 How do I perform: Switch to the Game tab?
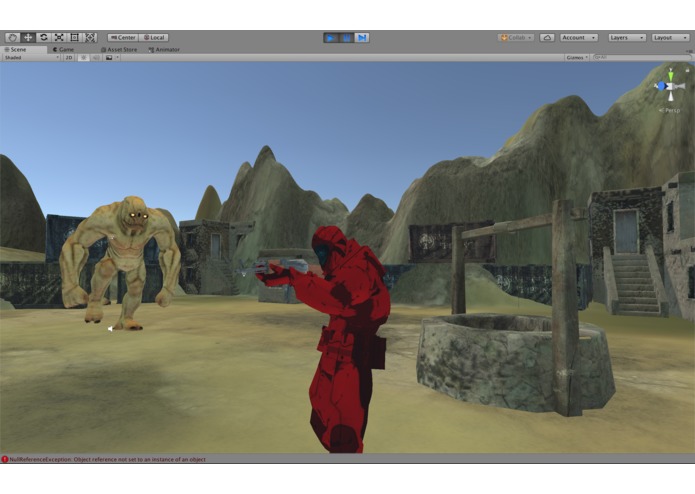(63, 50)
